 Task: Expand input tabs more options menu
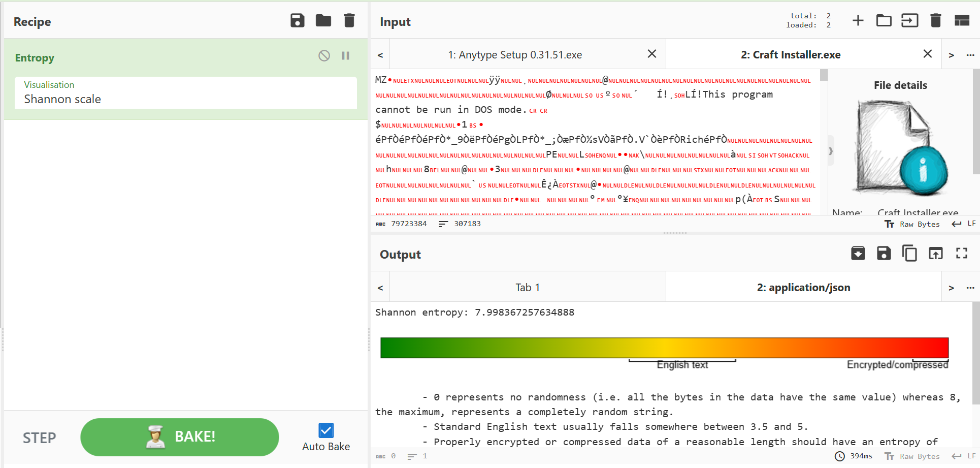[x=970, y=55]
